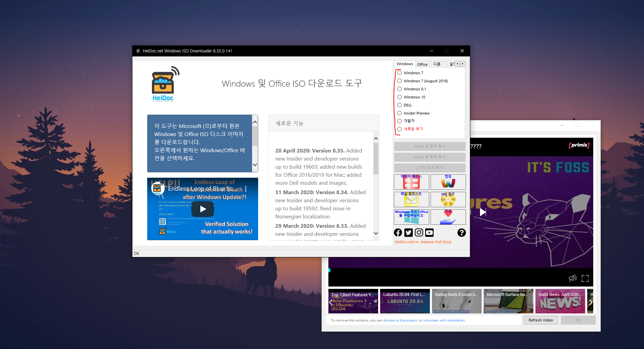Click the 31 March 2020 Version 8.34 entry
This screenshot has height=349, width=644.
click(x=320, y=205)
